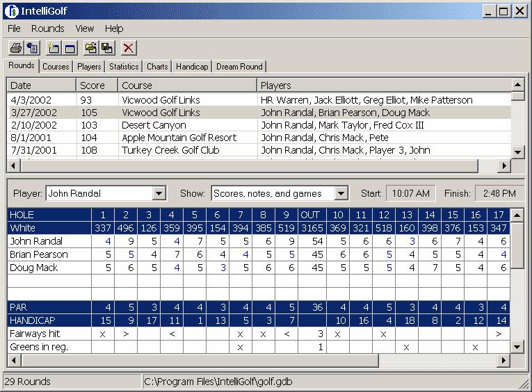This screenshot has width=532, height=392.
Task: Click the golf.gdb file path in status bar
Action: click(218, 382)
